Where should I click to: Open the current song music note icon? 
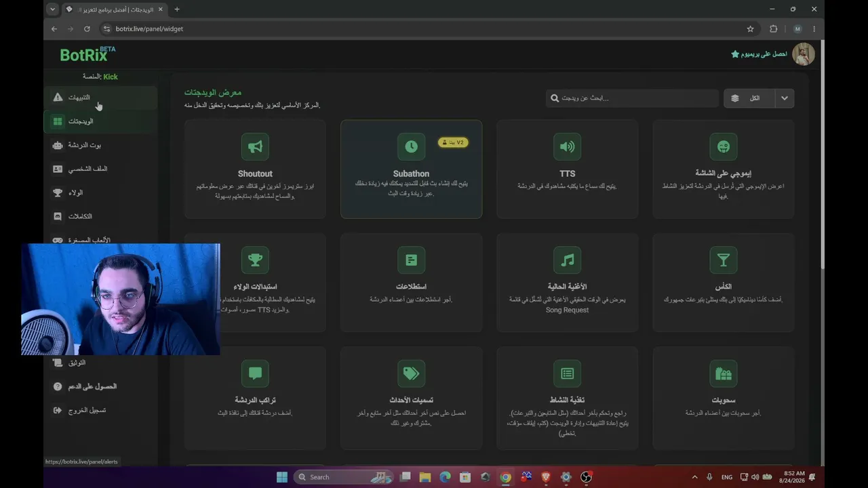(x=568, y=260)
